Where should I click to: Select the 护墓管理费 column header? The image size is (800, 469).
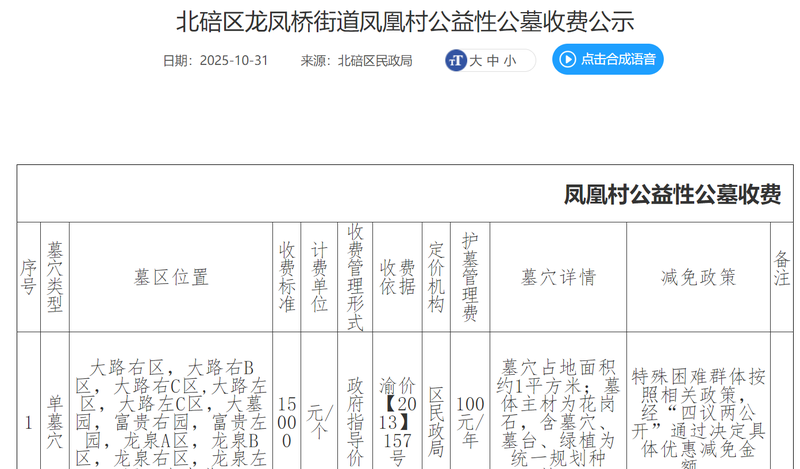(x=470, y=277)
